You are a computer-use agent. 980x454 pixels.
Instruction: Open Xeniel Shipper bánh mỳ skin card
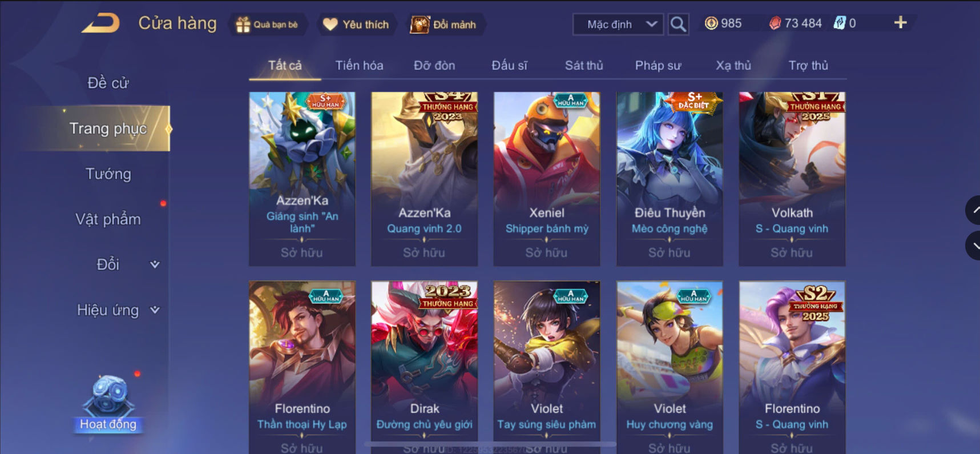[547, 179]
